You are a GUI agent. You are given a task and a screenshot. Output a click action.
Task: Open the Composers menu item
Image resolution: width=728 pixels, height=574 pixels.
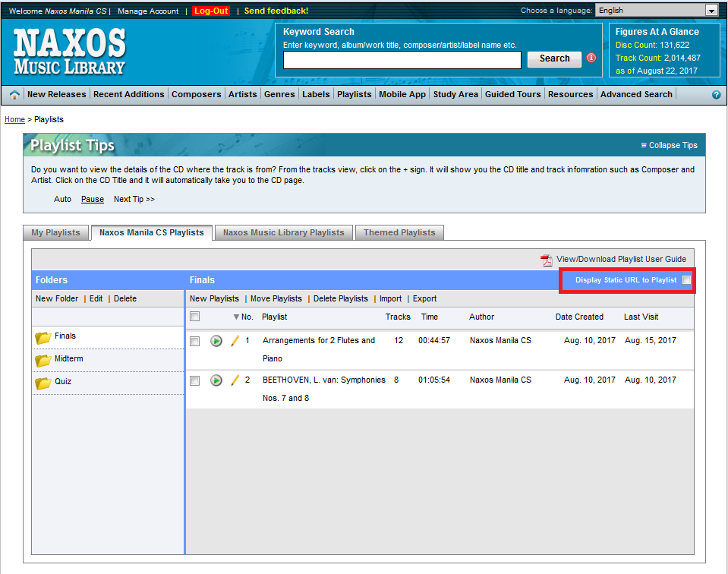coord(196,94)
